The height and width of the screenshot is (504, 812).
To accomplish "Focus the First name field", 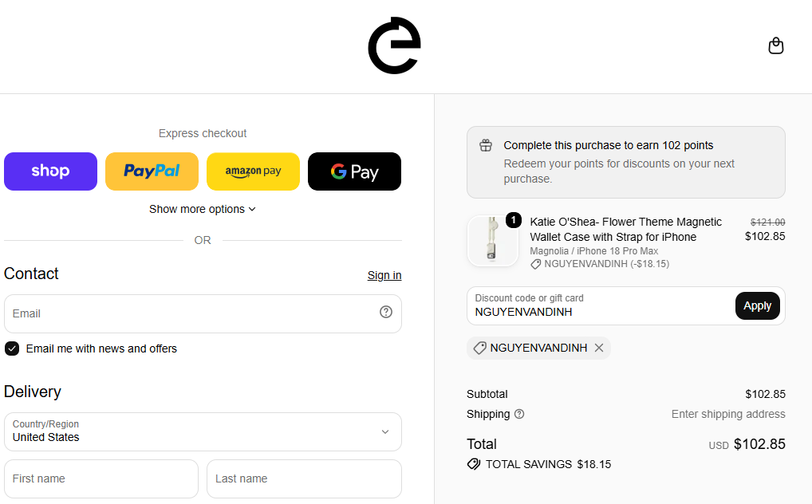I will (101, 479).
